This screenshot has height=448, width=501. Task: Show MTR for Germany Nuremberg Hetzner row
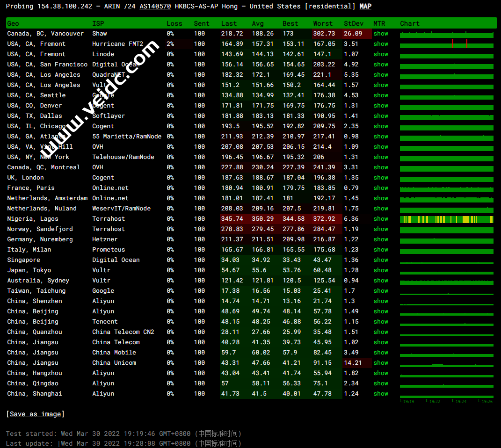click(x=381, y=239)
